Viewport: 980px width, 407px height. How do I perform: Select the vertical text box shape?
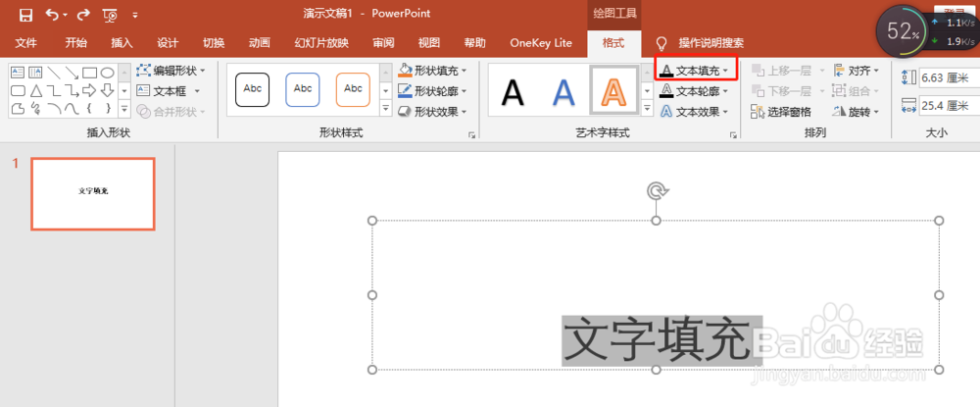pos(35,73)
